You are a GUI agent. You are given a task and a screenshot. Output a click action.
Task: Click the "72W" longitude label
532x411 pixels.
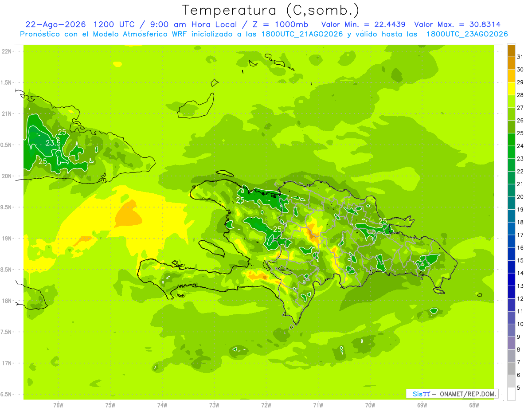pyautogui.click(x=266, y=405)
